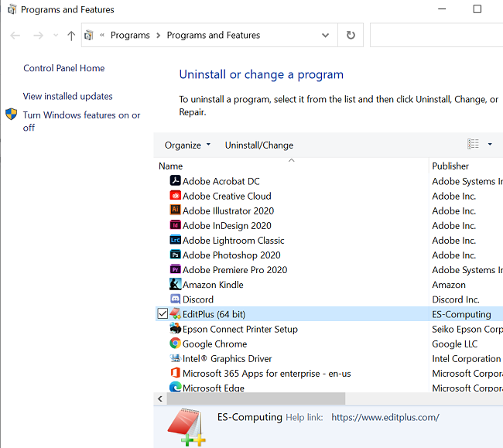Click the Amazon Kindle icon
503x448 pixels.
coord(175,284)
